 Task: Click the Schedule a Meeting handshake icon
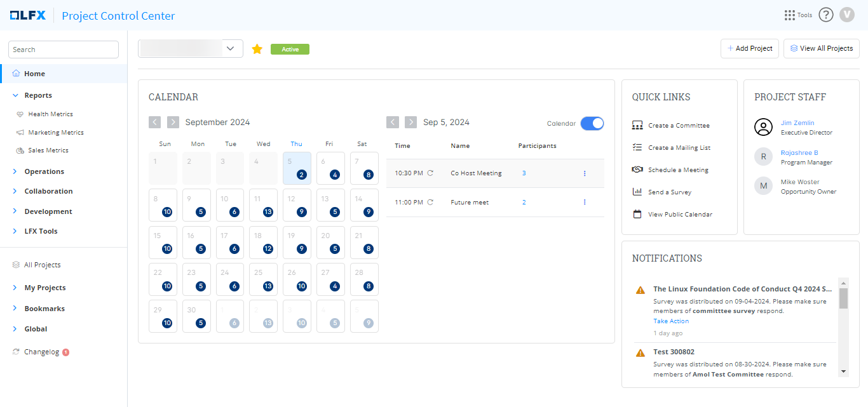click(x=637, y=170)
